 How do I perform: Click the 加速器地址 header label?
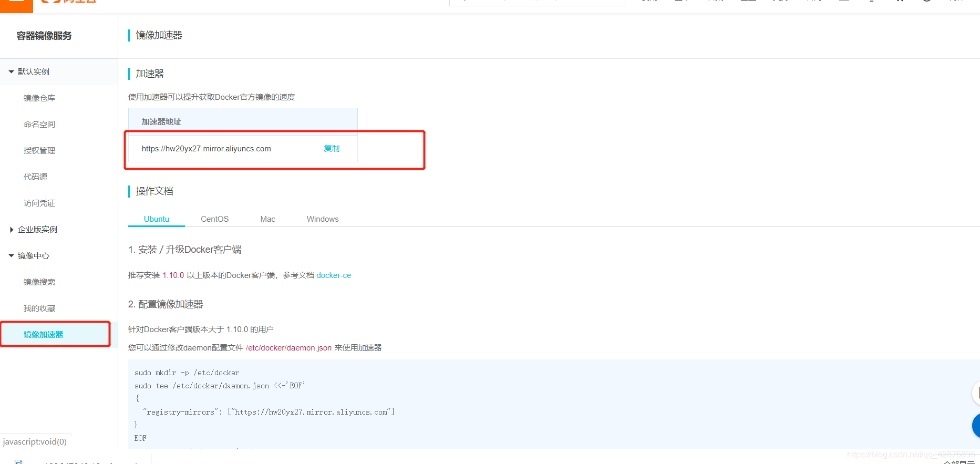(161, 121)
